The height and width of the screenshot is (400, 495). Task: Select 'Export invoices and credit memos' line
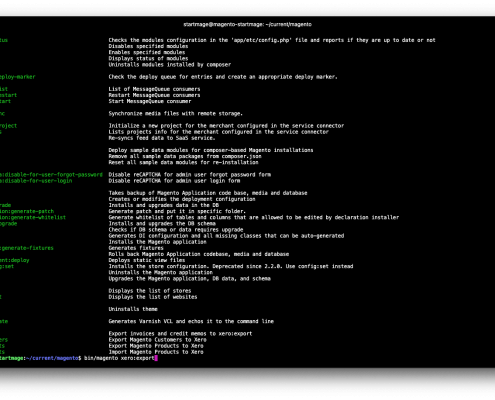point(180,334)
